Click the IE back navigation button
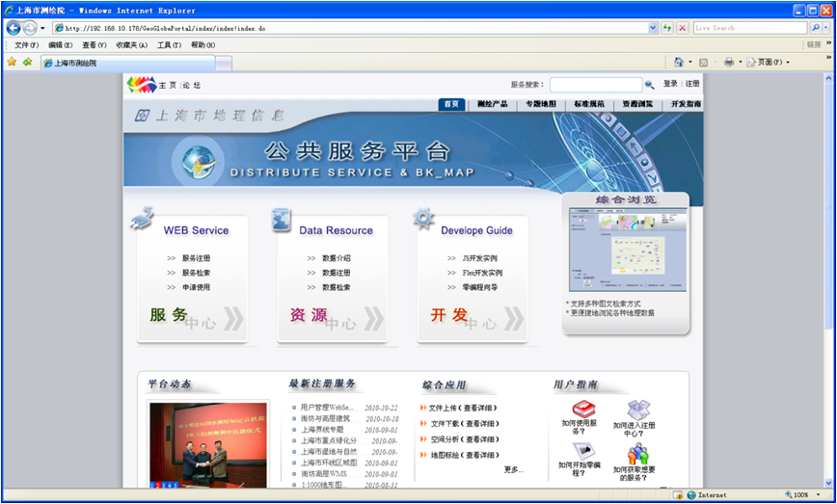837x504 pixels. pos(13,28)
